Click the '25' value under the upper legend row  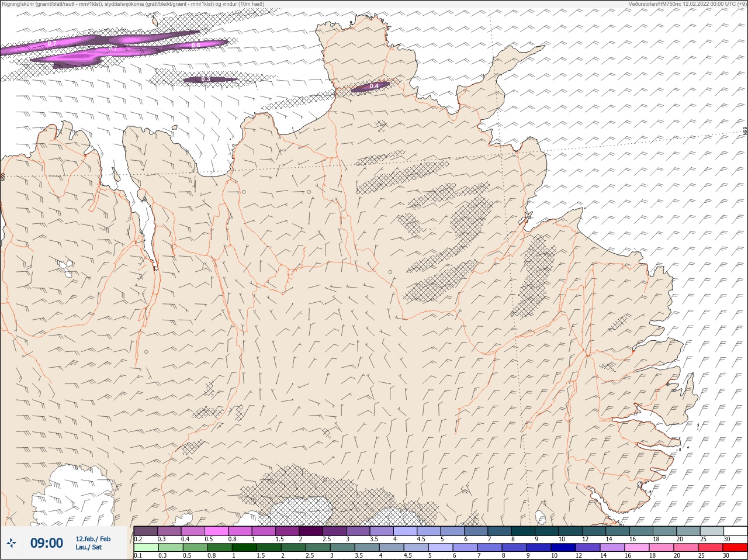coord(703,539)
